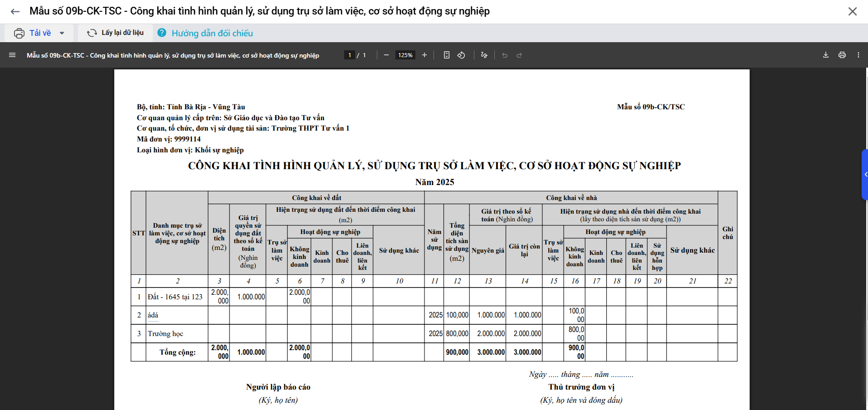
Task: Download the PDF using the toolbar icon
Action: (x=826, y=55)
